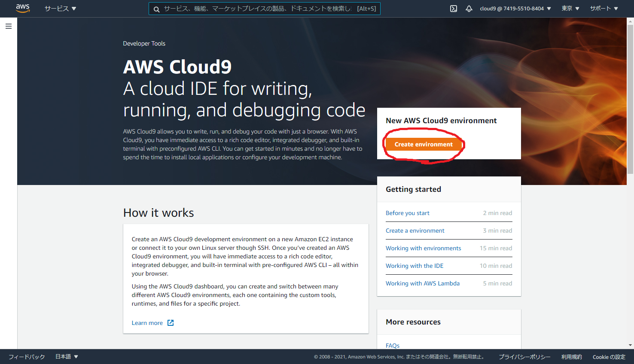Click the page vertical scrollbar
The image size is (634, 364).
(x=630, y=99)
